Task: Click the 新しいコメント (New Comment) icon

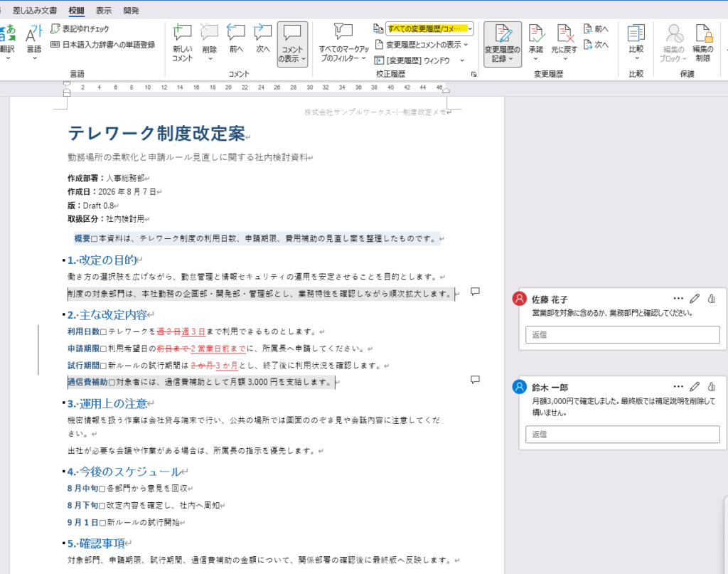Action: (x=182, y=33)
